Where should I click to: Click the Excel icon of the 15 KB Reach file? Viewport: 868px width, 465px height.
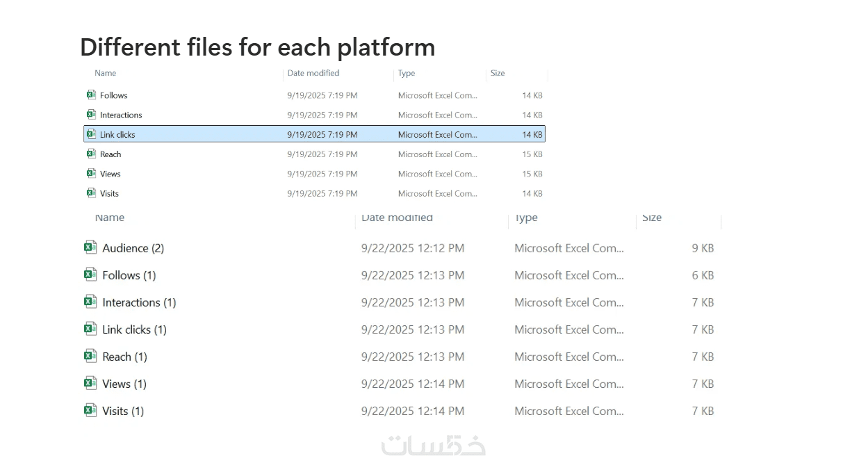pyautogui.click(x=91, y=154)
